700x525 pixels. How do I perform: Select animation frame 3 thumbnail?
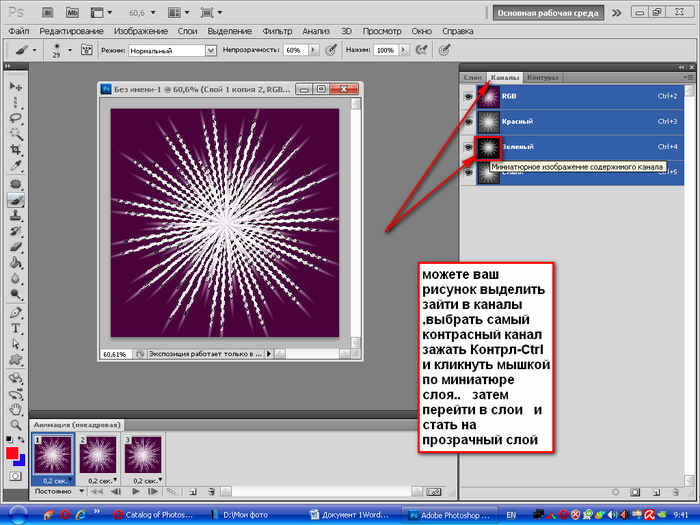pyautogui.click(x=143, y=455)
